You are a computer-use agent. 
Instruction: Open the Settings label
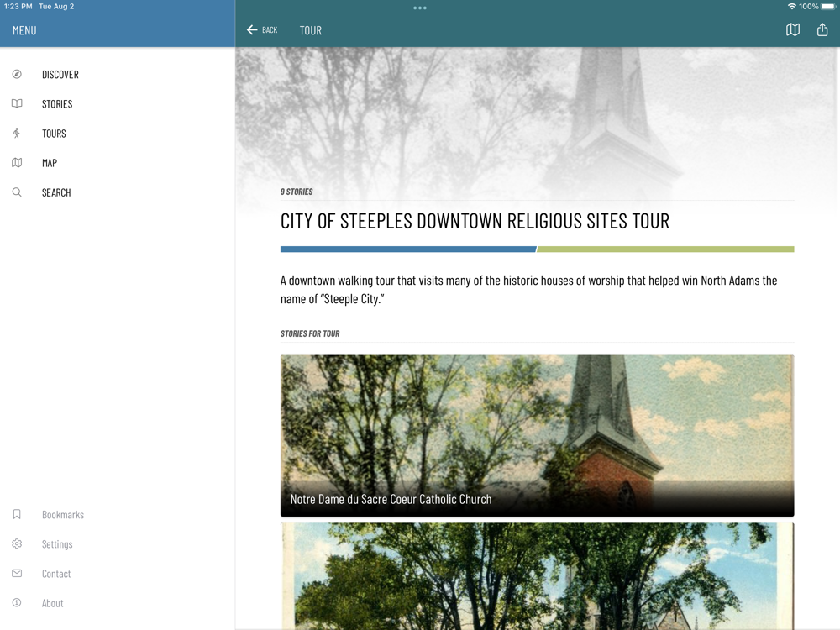point(57,544)
